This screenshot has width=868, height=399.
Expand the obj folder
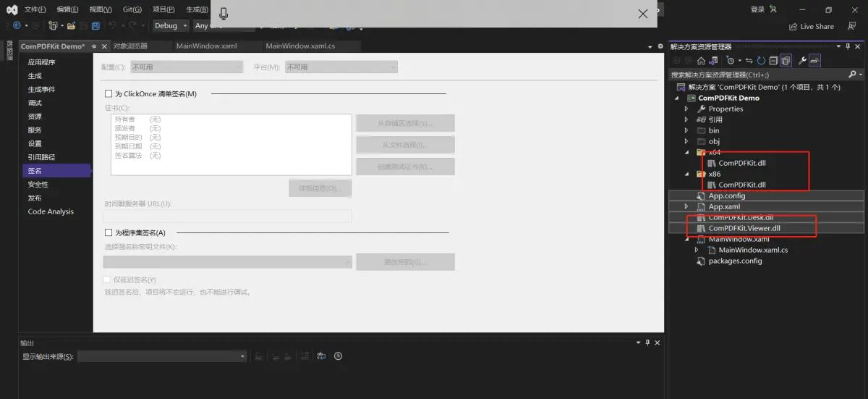pos(686,141)
